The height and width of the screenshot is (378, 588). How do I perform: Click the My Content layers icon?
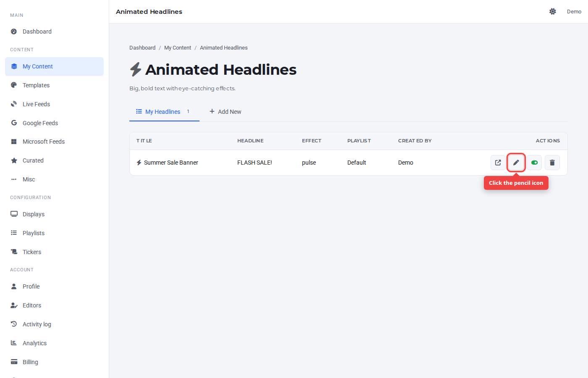(14, 66)
